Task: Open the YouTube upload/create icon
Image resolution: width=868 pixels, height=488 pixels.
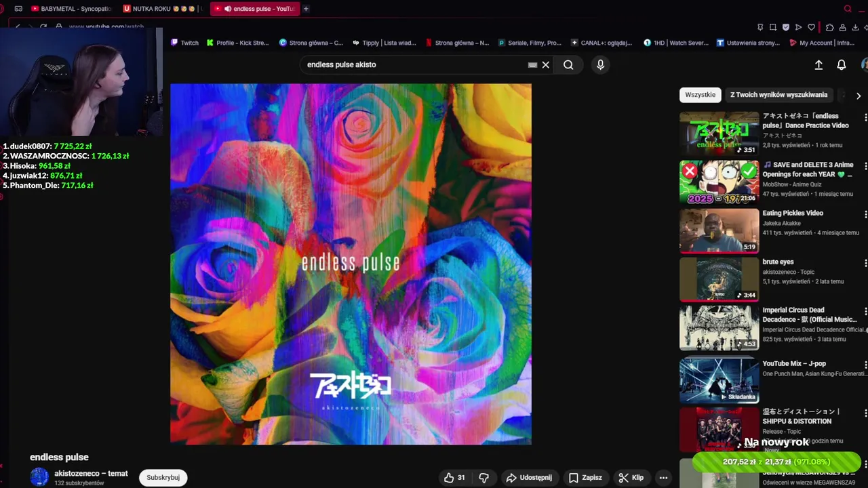Action: [818, 65]
